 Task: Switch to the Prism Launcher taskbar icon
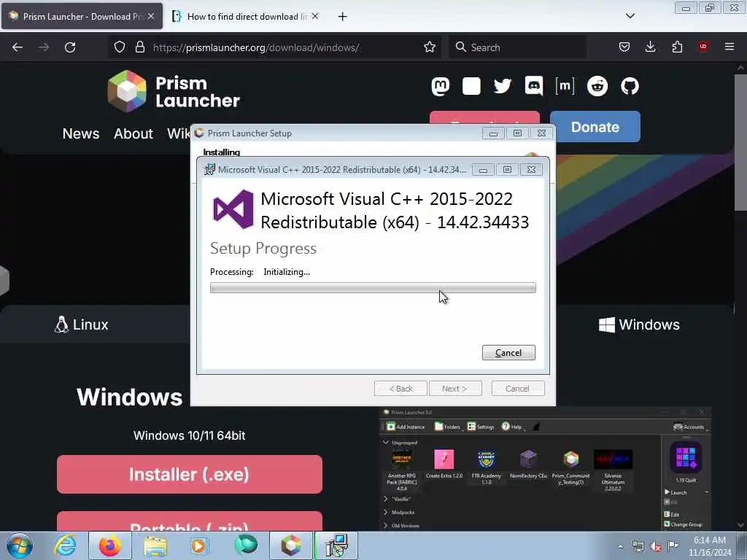(x=291, y=545)
